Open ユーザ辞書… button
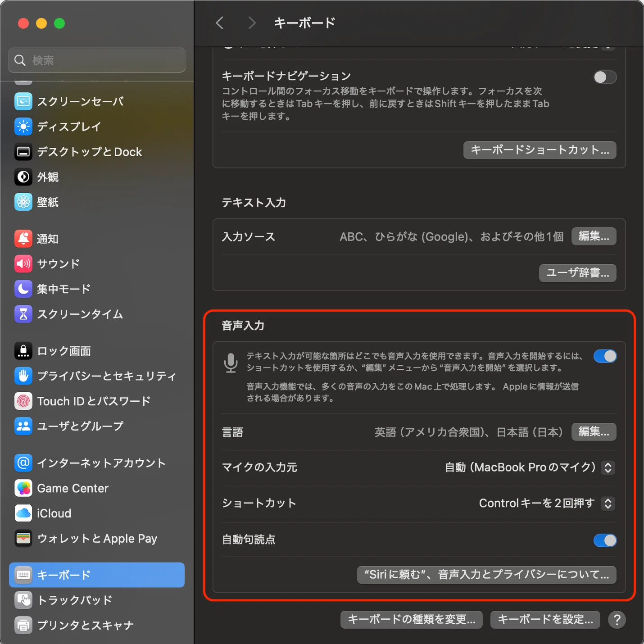Image resolution: width=644 pixels, height=644 pixels. pos(578,273)
